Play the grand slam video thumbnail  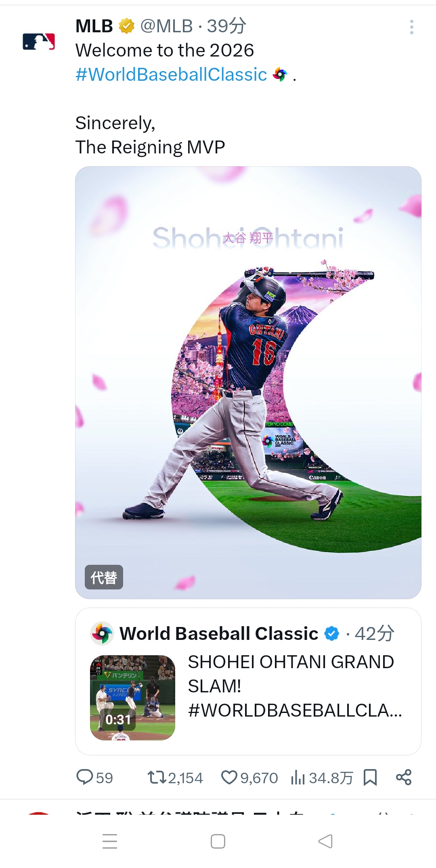click(x=132, y=697)
